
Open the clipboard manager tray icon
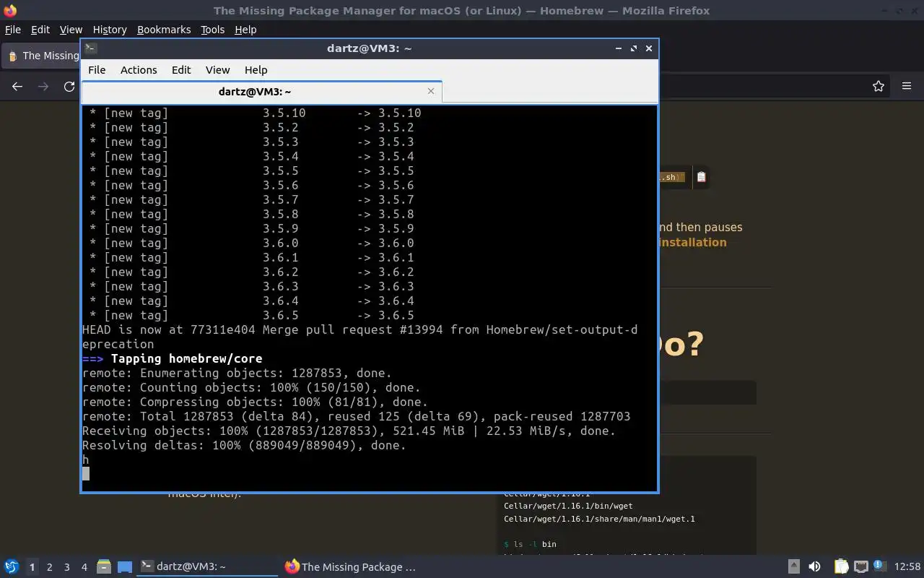[x=841, y=567]
